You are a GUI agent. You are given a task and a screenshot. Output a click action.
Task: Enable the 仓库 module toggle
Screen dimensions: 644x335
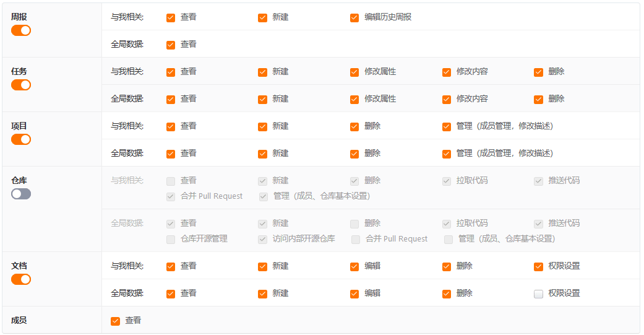point(21,194)
